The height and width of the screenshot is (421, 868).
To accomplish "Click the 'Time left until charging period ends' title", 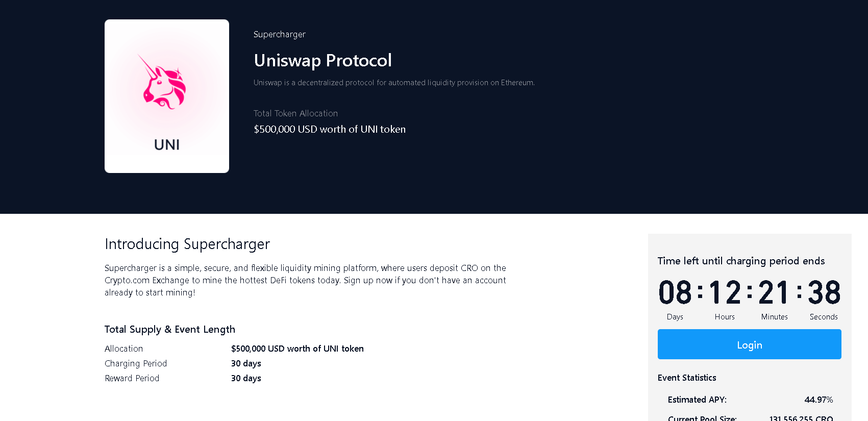I will (x=741, y=261).
